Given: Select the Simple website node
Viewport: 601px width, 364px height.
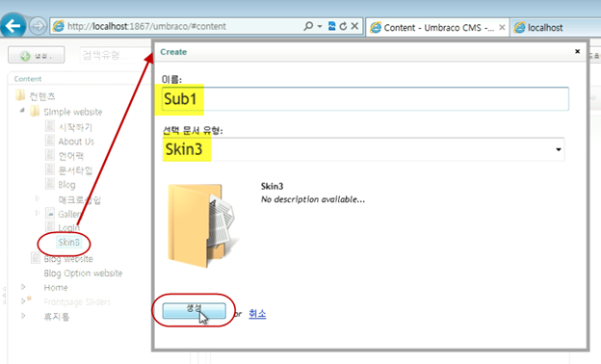Looking at the screenshot, I should pos(73,112).
